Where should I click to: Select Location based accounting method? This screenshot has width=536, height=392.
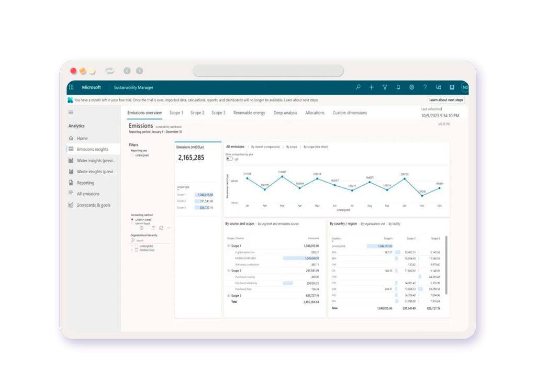point(132,219)
